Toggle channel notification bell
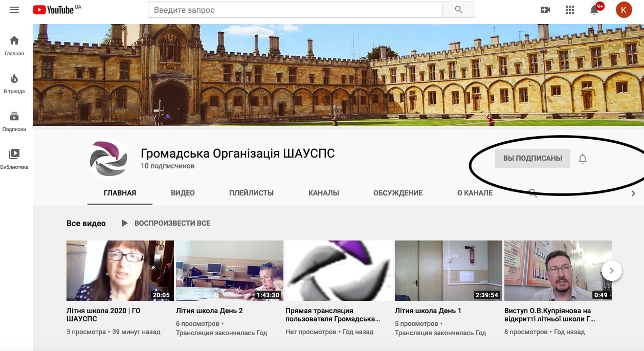The height and width of the screenshot is (351, 644). coord(583,159)
